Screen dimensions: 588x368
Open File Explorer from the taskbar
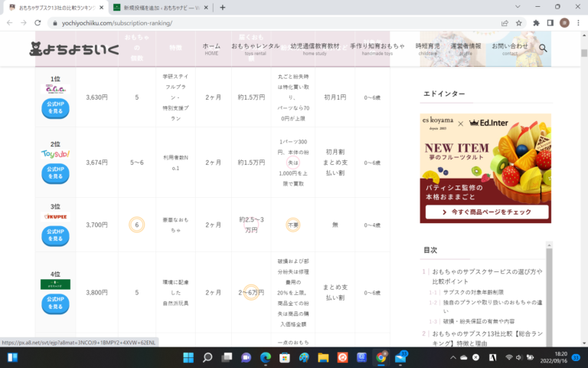click(x=323, y=357)
